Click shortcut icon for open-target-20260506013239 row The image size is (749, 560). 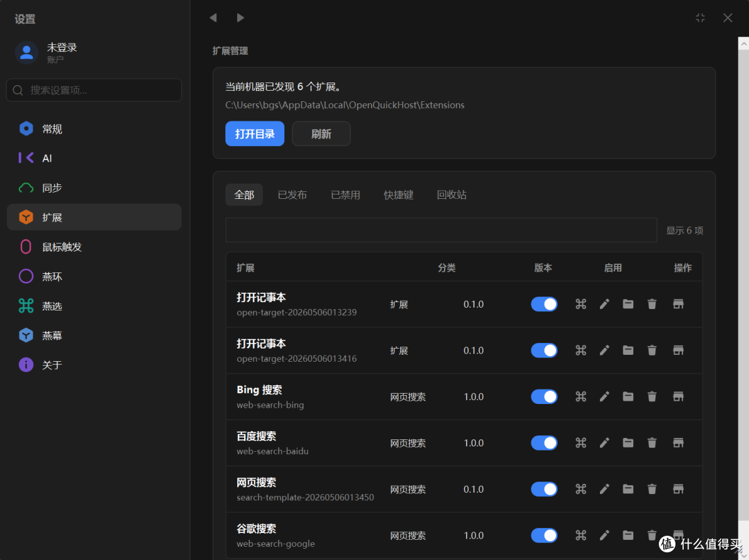click(x=580, y=304)
